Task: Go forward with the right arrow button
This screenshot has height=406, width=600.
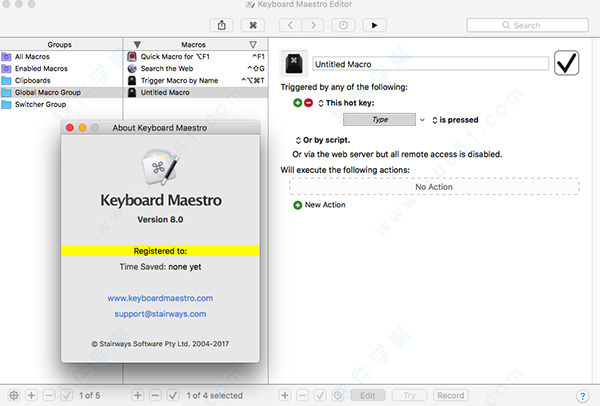Action: tap(313, 25)
